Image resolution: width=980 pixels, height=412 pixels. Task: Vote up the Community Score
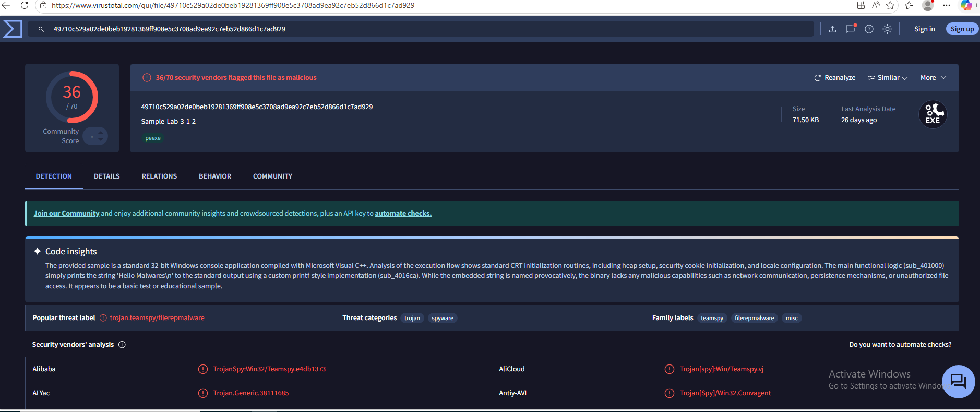(100, 133)
